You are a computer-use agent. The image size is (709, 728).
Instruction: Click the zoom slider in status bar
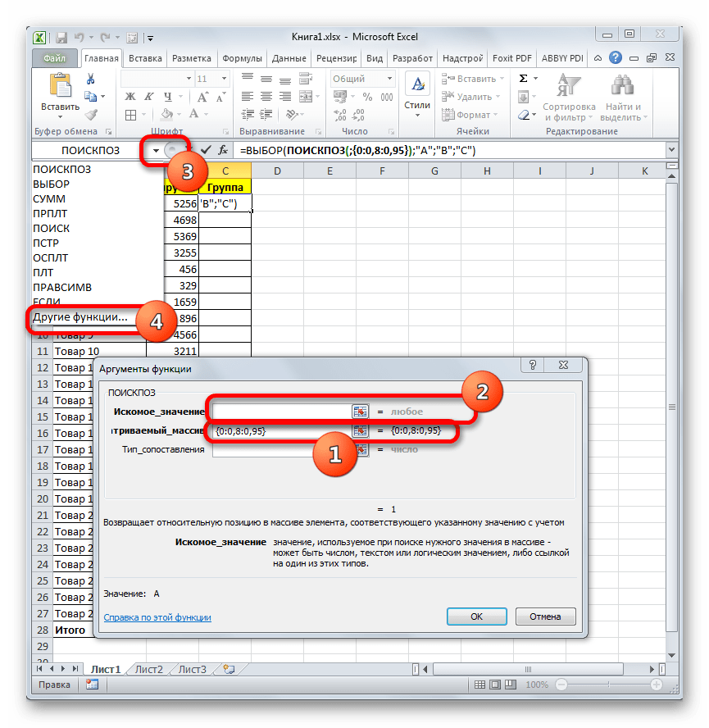(607, 685)
